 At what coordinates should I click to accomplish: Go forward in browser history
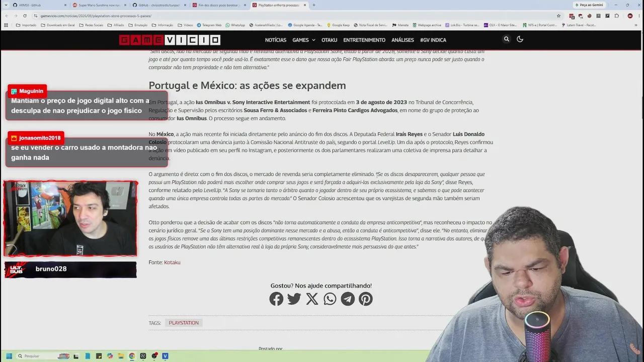coord(17,16)
